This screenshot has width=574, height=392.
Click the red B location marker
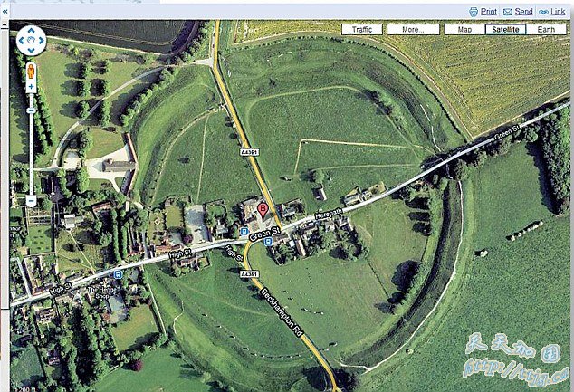263,210
